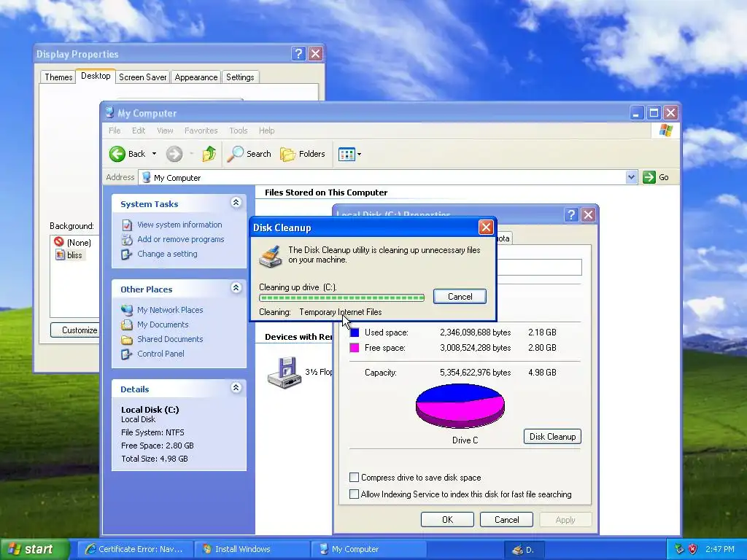Click the My Documents folder icon
The image size is (747, 560).
coord(127,324)
